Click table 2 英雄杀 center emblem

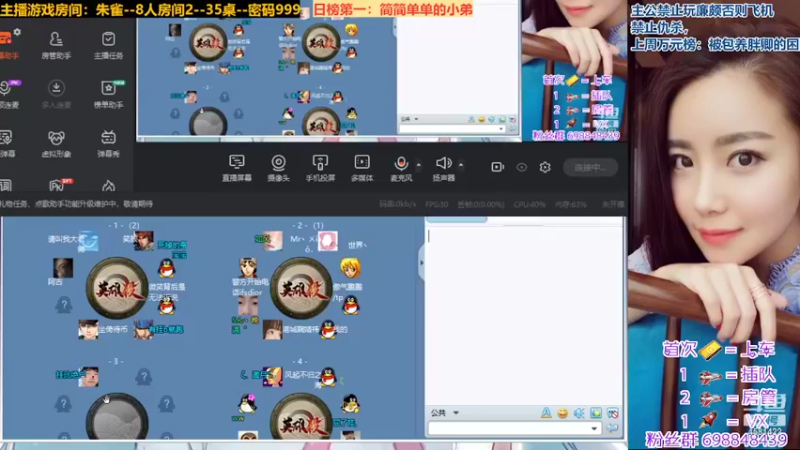[x=301, y=288]
